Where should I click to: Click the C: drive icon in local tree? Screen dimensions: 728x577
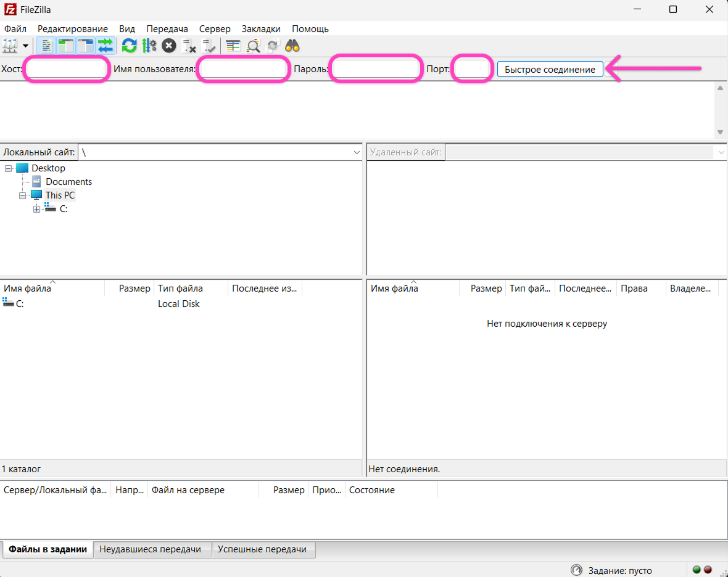click(x=50, y=207)
